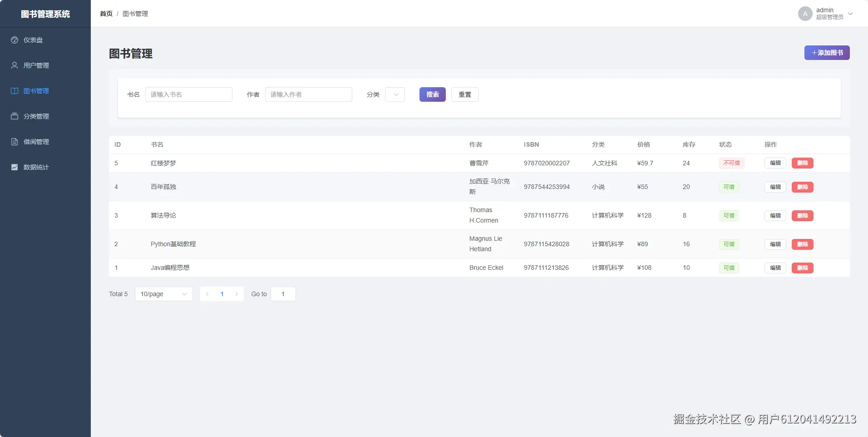Open the 10/page size selector
This screenshot has width=868, height=437.
tap(164, 294)
